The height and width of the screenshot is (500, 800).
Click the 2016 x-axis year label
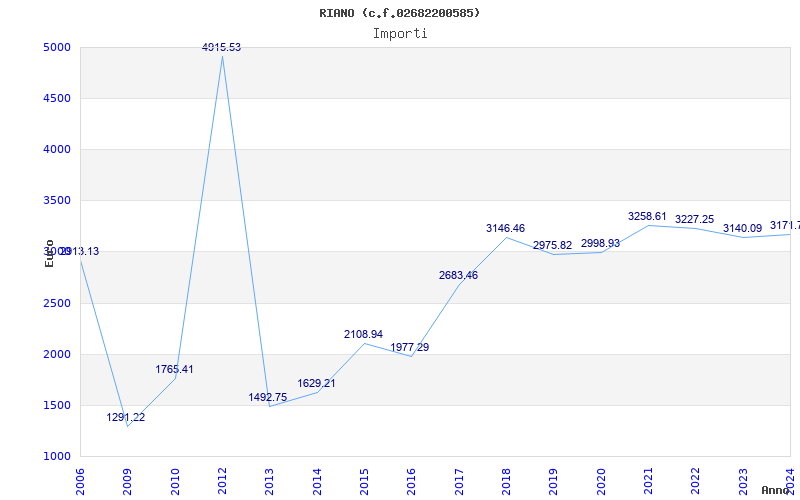click(412, 482)
